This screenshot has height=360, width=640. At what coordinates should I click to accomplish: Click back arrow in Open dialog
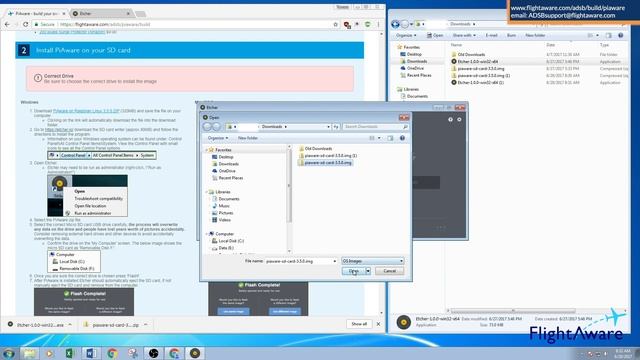click(x=208, y=127)
